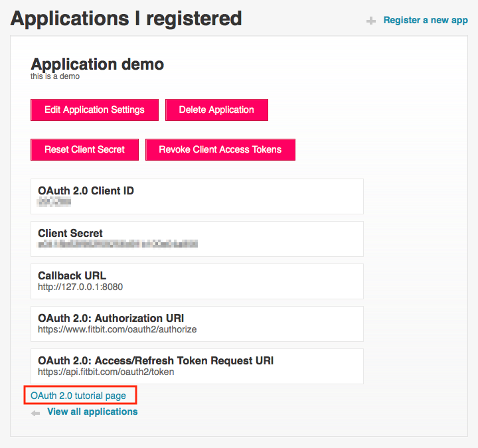This screenshot has height=448, width=478.
Task: Click the Applications I registered page title
Action: tap(126, 19)
